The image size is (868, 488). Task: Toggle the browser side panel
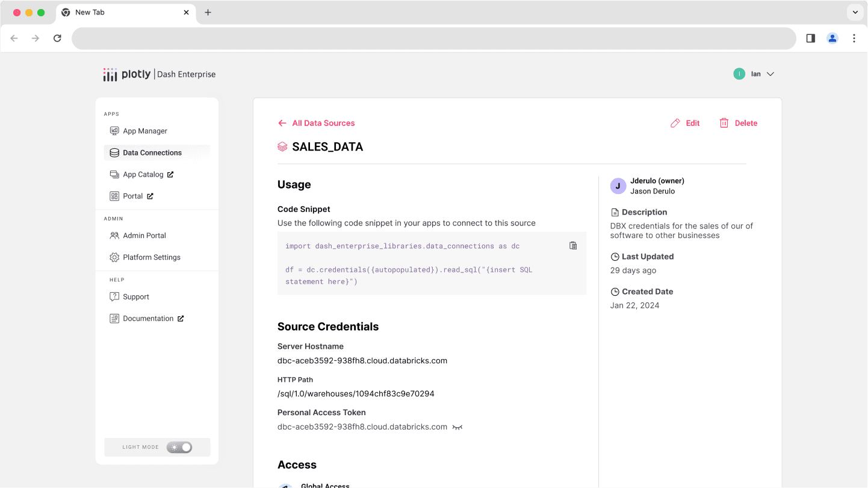pyautogui.click(x=811, y=38)
